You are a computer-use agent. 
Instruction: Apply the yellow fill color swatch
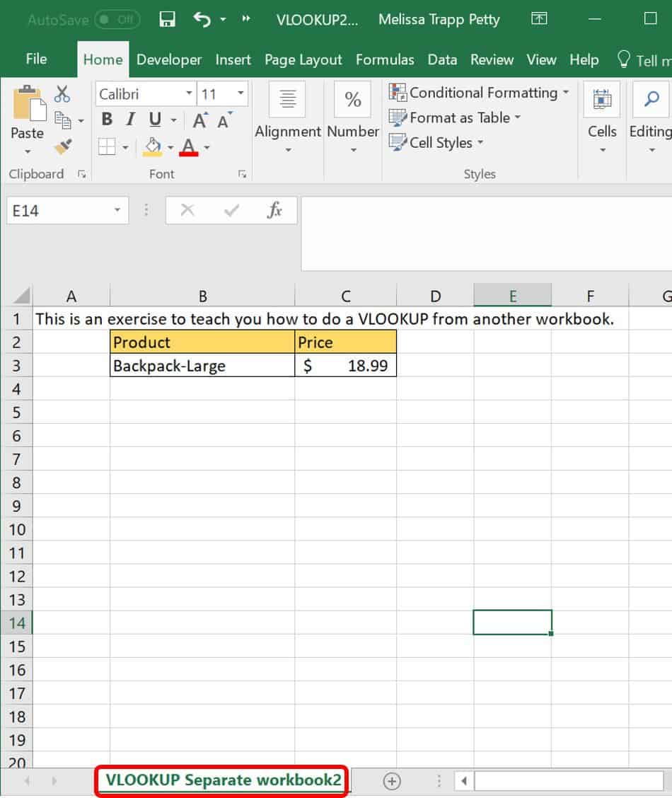153,146
